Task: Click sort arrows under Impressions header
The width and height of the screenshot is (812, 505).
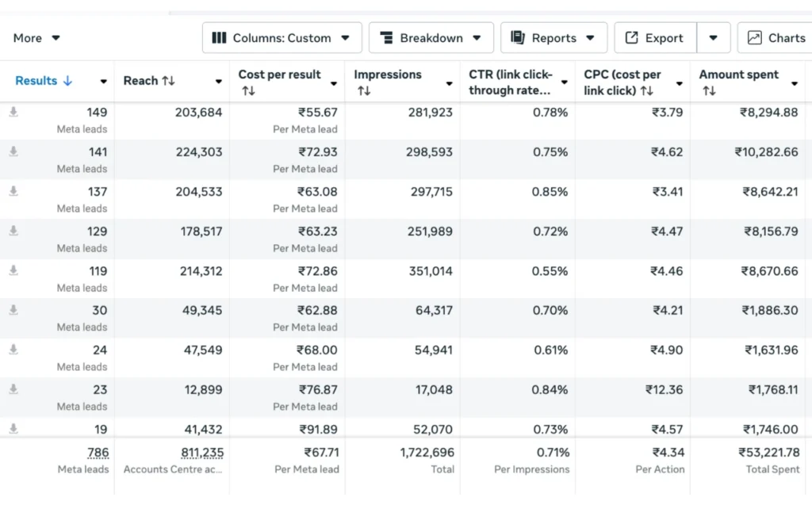Action: (364, 91)
